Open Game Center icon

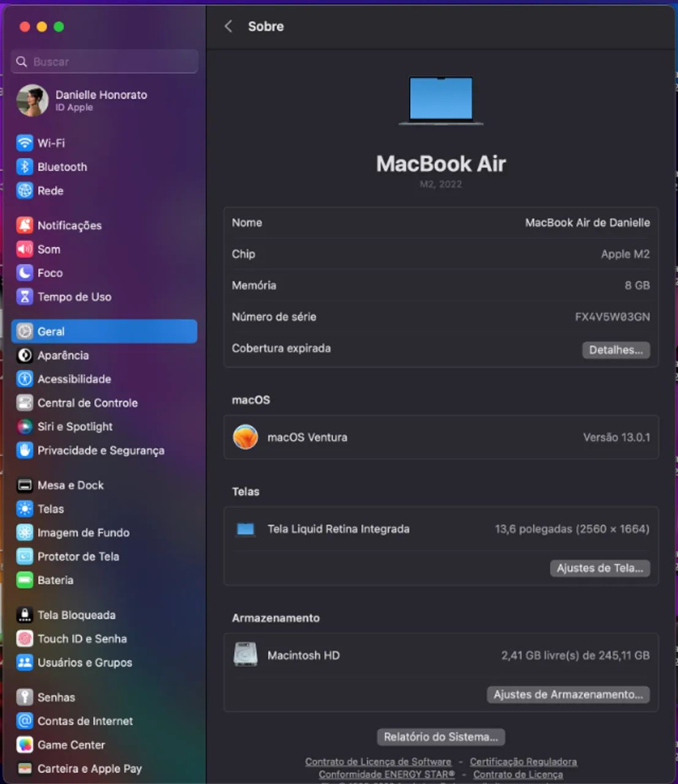tap(24, 745)
